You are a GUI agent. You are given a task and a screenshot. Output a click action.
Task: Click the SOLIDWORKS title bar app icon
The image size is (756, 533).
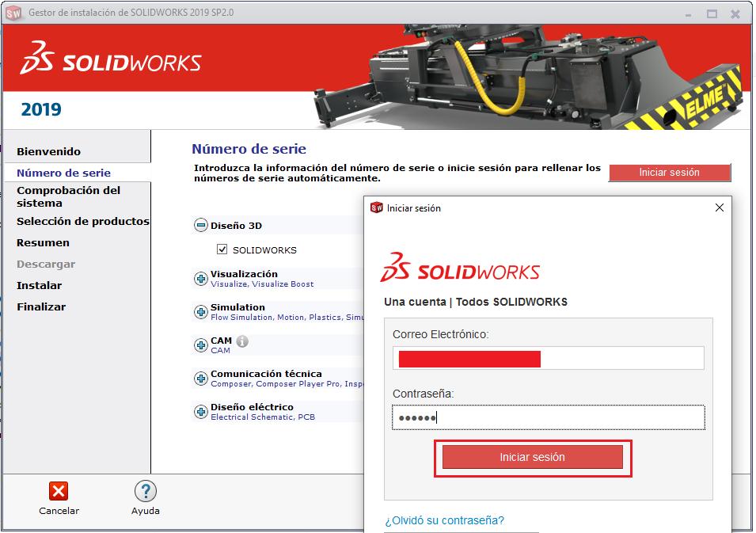pyautogui.click(x=13, y=13)
